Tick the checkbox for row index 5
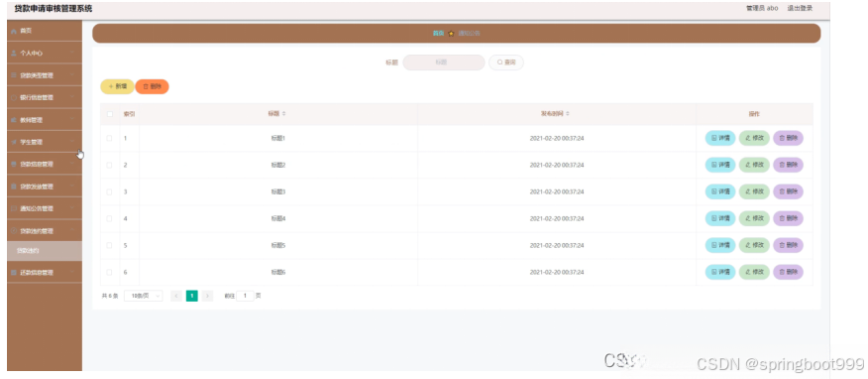The width and height of the screenshot is (868, 379). [110, 245]
